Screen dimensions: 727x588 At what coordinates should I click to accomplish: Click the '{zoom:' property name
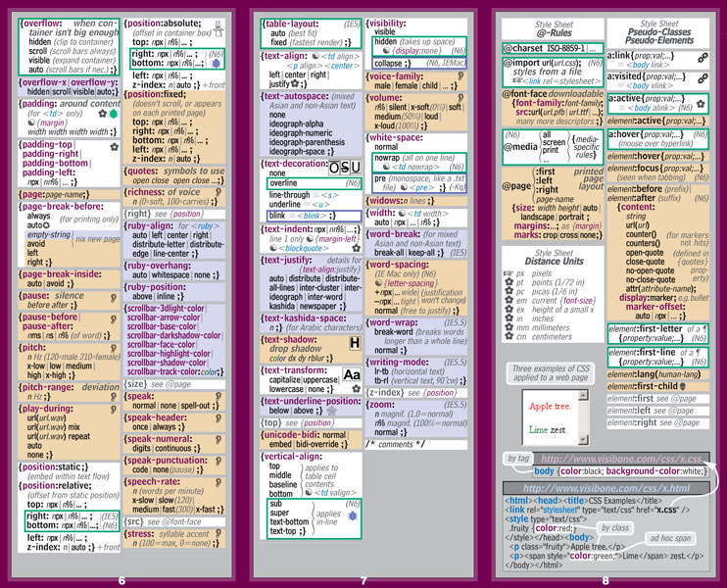(380, 405)
